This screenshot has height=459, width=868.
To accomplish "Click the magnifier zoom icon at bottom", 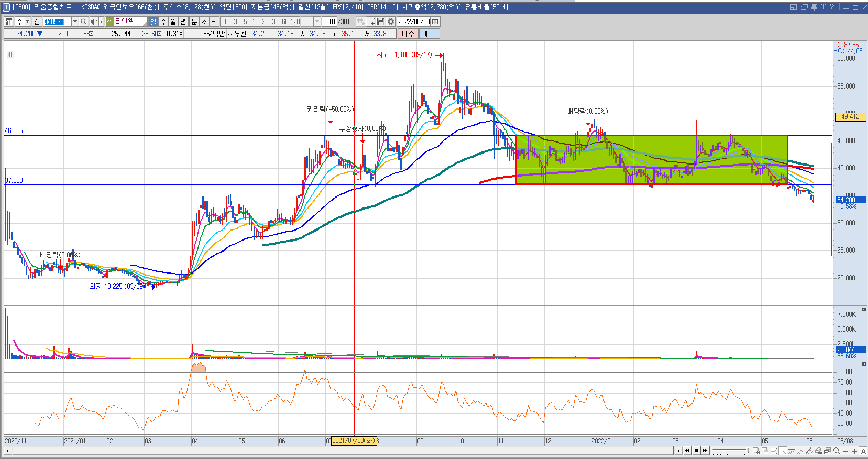I will coord(837,451).
